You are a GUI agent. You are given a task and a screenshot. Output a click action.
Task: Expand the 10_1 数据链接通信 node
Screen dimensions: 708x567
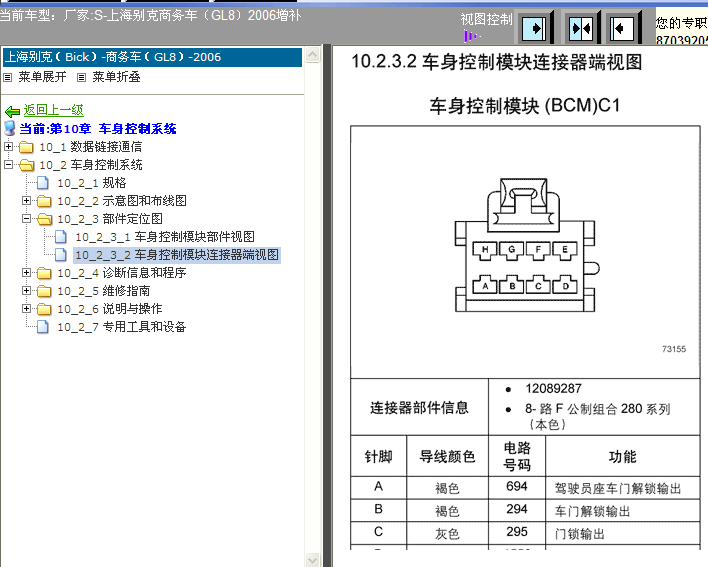tap(9, 146)
